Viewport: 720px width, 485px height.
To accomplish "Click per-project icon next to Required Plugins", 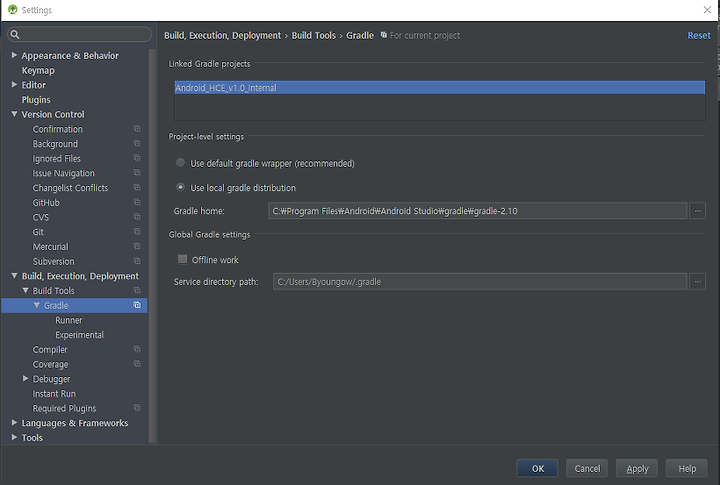I will coord(137,408).
